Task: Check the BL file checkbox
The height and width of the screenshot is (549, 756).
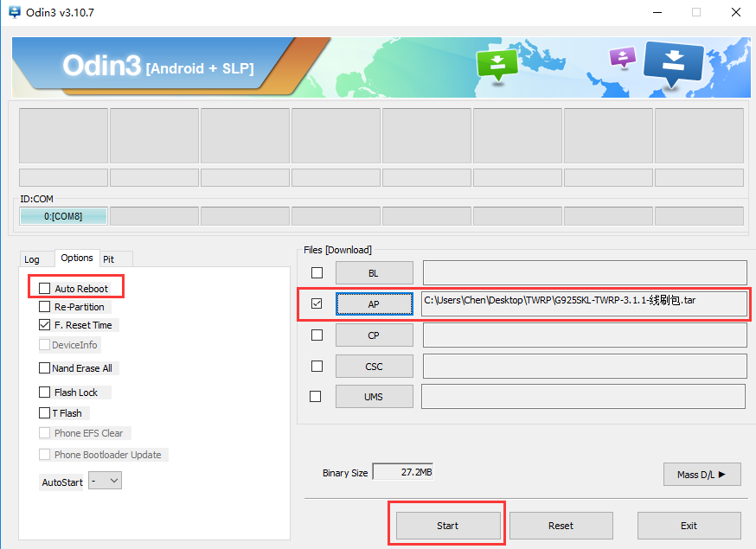Action: coord(317,273)
